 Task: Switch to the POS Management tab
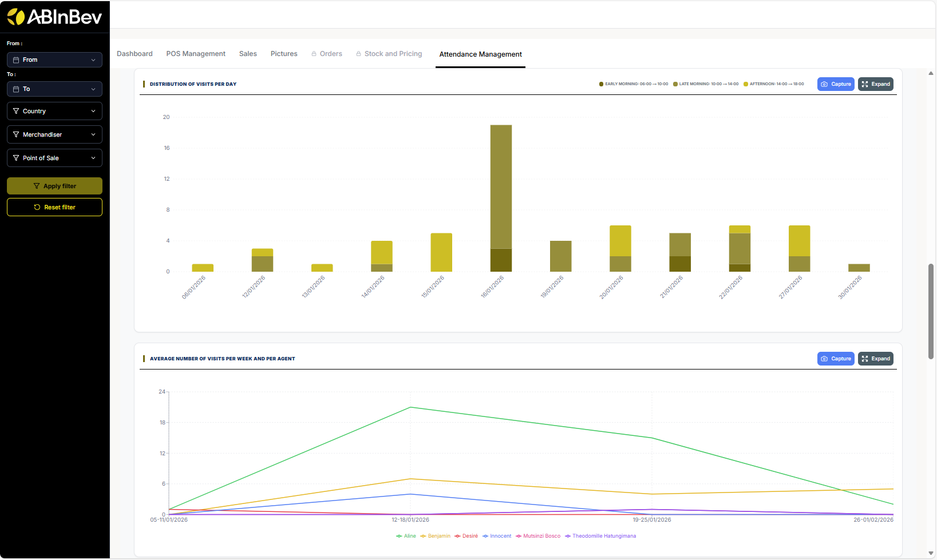(196, 54)
